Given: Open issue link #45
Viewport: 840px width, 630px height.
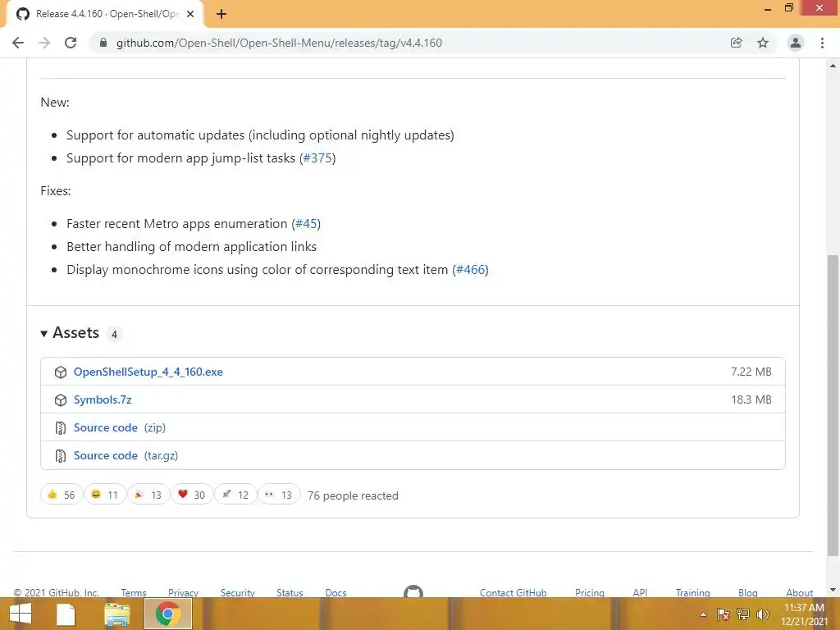Looking at the screenshot, I should 307,223.
